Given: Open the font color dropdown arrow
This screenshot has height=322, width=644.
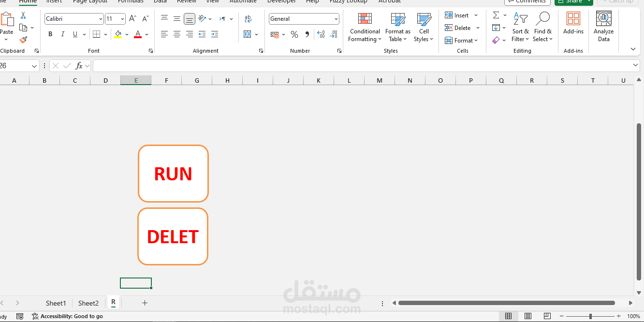Looking at the screenshot, I should pyautogui.click(x=146, y=35).
